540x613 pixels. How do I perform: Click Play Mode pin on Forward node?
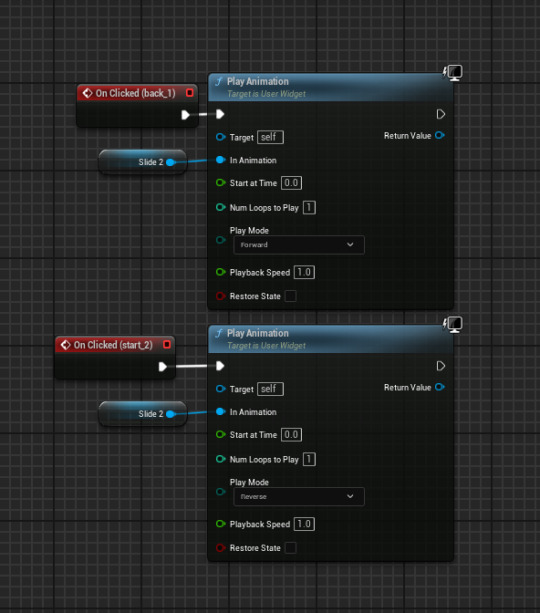(x=221, y=240)
